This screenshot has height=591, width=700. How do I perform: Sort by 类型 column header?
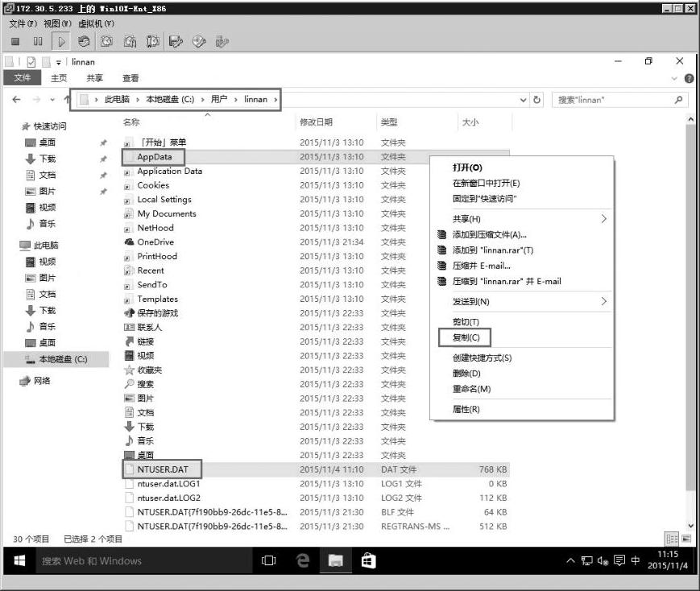[x=389, y=122]
